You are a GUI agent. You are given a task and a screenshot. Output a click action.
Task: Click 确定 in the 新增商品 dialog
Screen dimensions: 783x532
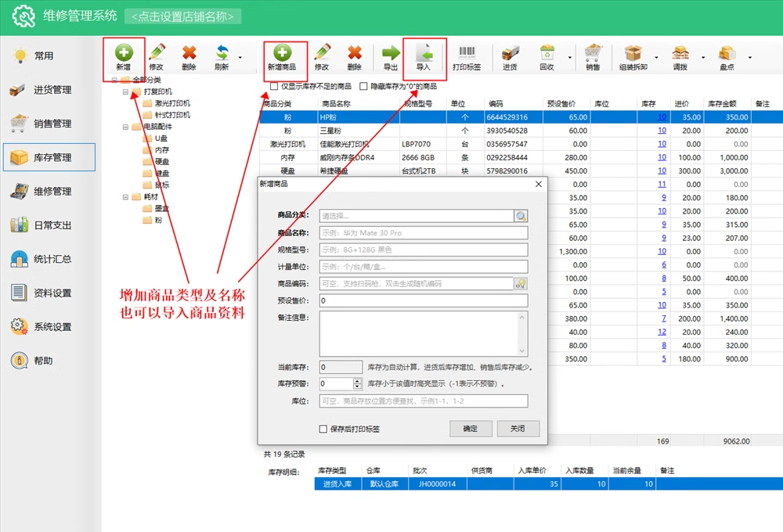(471, 429)
